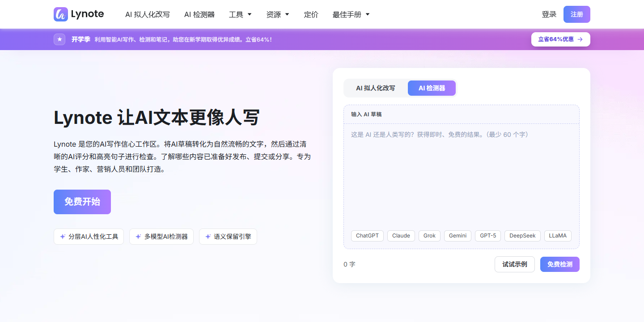Go to AI 检测器 in the top navigation
644x322 pixels.
pos(199,14)
